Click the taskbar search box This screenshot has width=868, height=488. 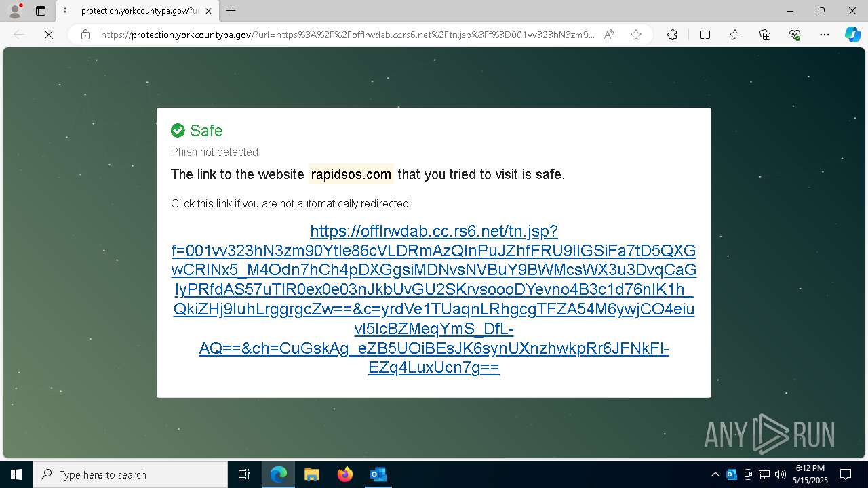click(x=130, y=474)
